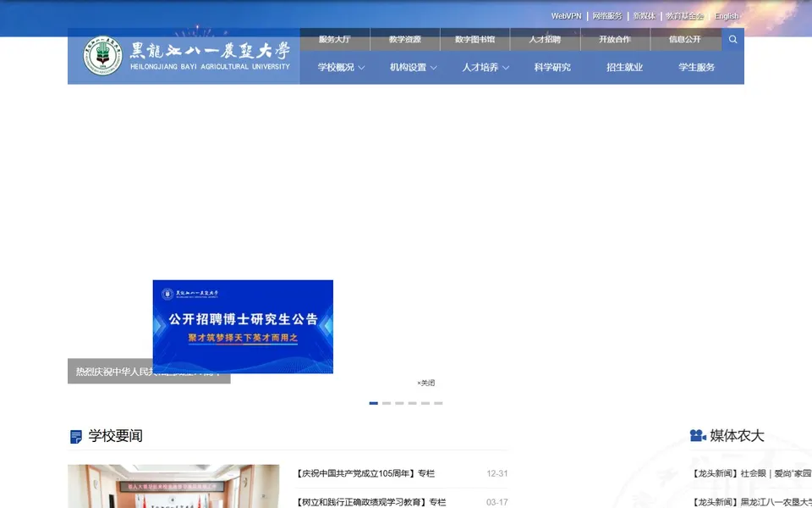Go to 服务大厅 tab
The width and height of the screenshot is (812, 508).
(335, 40)
